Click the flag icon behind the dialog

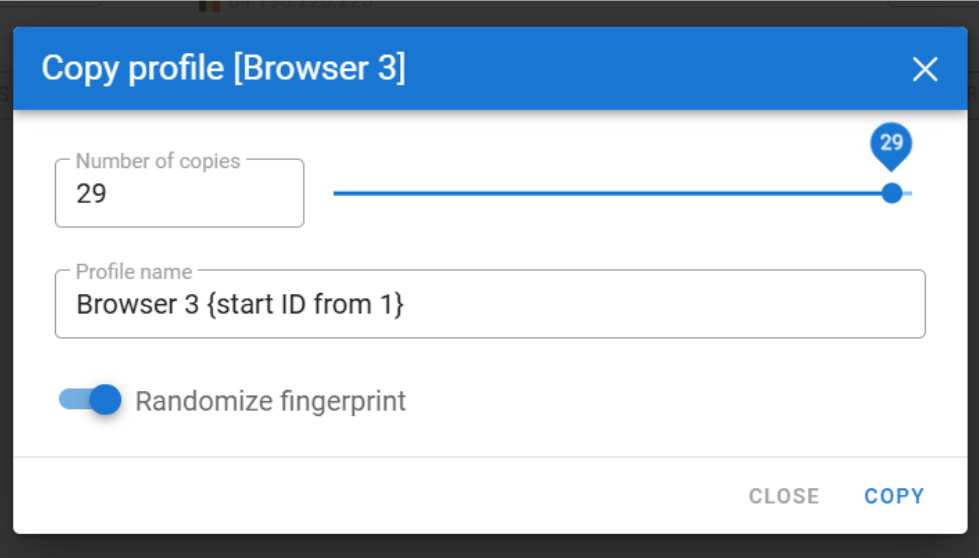[208, 5]
